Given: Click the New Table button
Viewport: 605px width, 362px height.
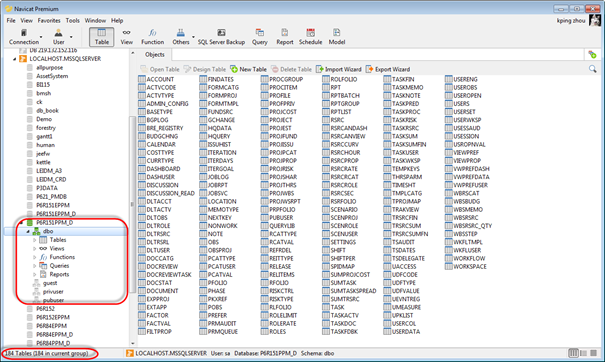Looking at the screenshot, I should click(x=248, y=69).
